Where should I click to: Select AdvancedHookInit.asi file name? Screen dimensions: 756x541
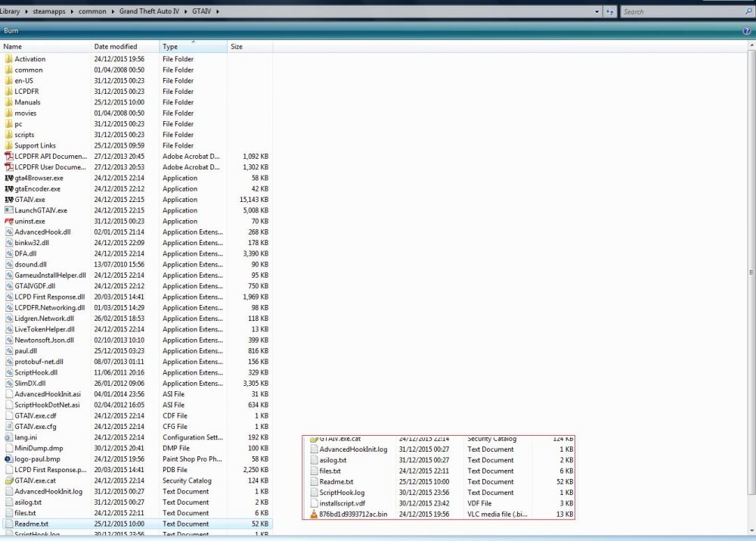pyautogui.click(x=48, y=394)
